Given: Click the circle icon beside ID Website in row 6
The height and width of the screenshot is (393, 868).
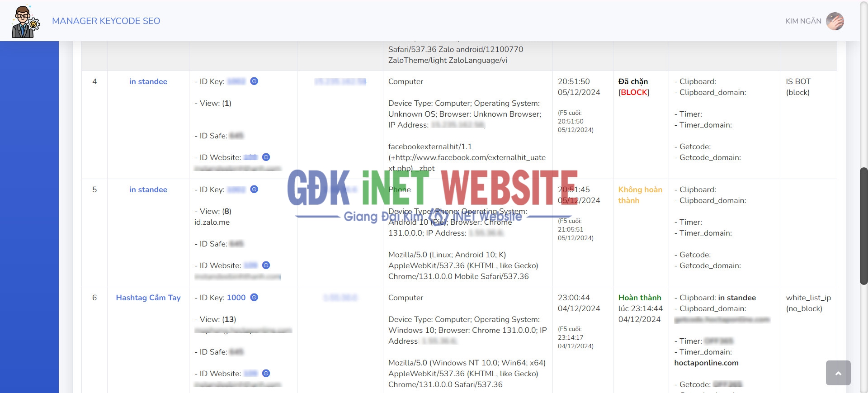Looking at the screenshot, I should pyautogui.click(x=266, y=373).
